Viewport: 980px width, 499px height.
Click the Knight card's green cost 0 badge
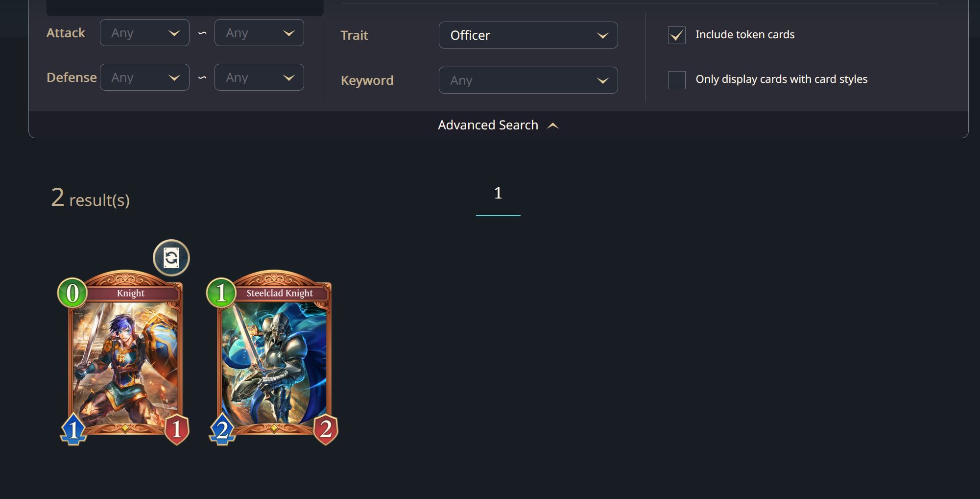tap(72, 293)
